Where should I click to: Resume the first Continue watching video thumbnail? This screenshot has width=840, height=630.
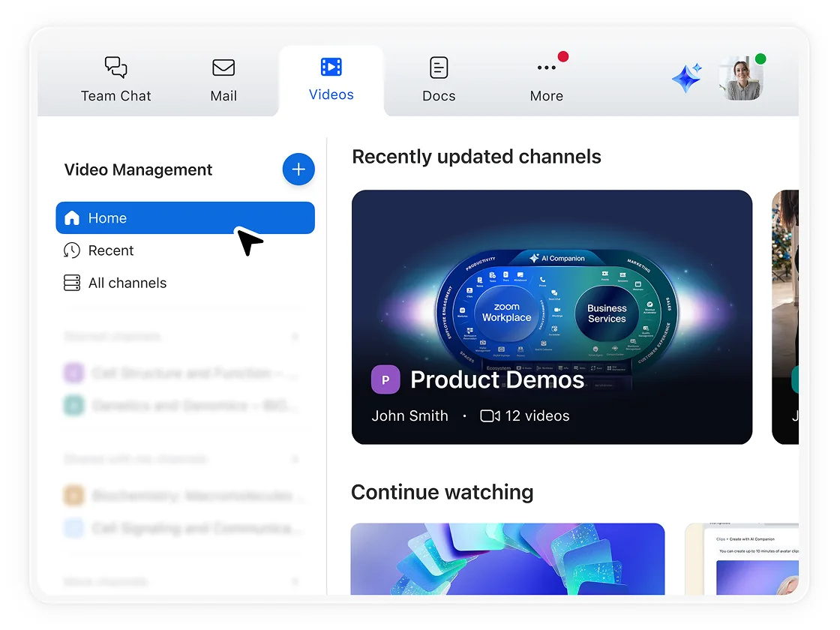click(x=507, y=559)
